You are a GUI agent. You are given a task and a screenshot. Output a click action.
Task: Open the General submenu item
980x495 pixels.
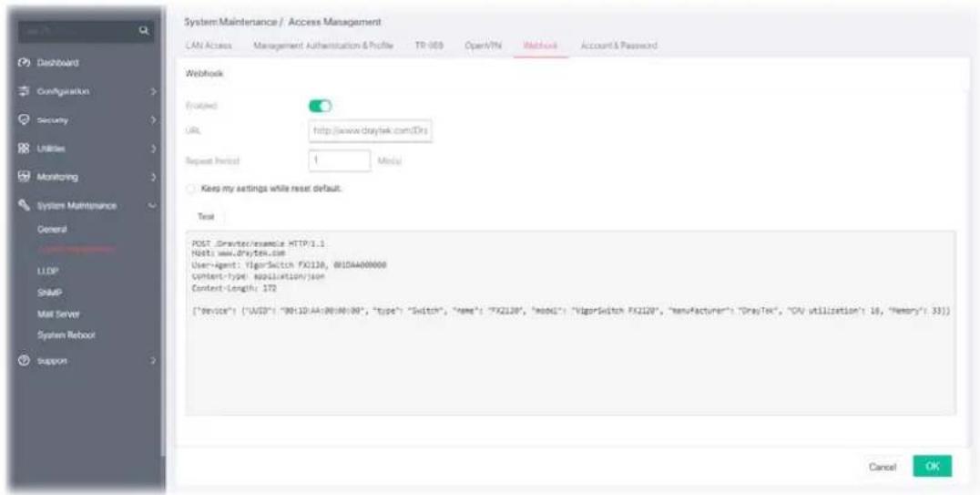(52, 230)
